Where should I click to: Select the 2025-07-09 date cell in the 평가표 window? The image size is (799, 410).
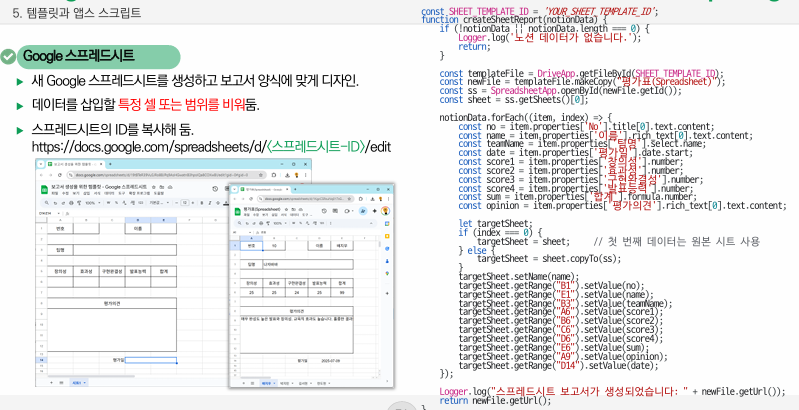coord(331,361)
